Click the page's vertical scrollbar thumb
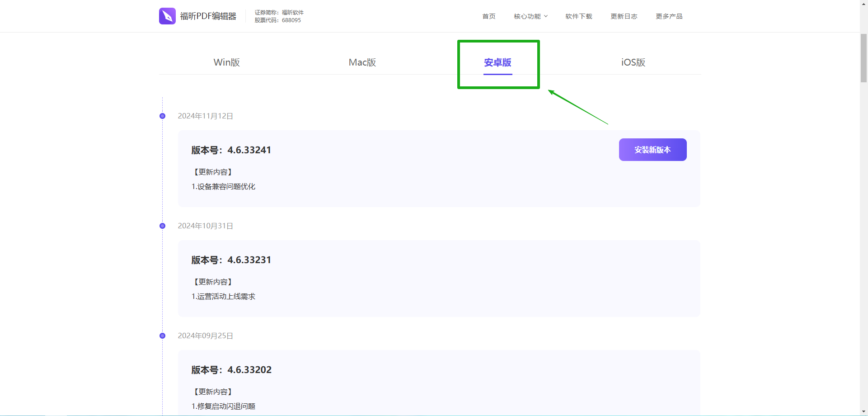This screenshot has width=868, height=416. click(863, 58)
